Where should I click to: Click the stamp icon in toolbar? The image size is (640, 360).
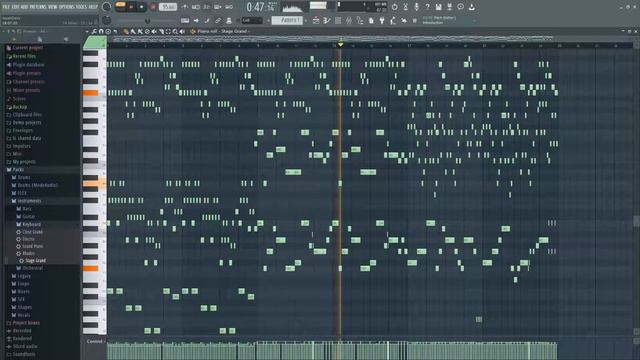pyautogui.click(x=229, y=20)
